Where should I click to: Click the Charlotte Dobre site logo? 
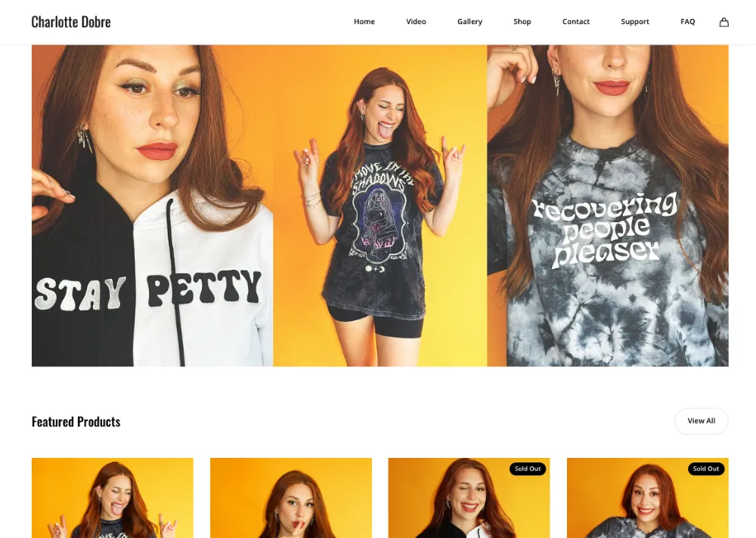71,22
